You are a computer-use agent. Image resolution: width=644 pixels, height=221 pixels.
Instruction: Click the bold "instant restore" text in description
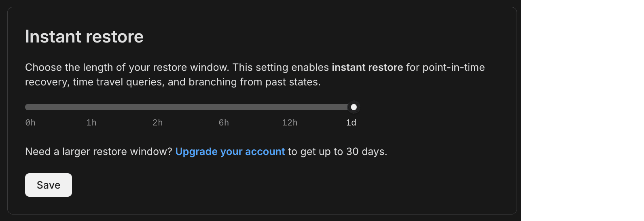coord(367,67)
